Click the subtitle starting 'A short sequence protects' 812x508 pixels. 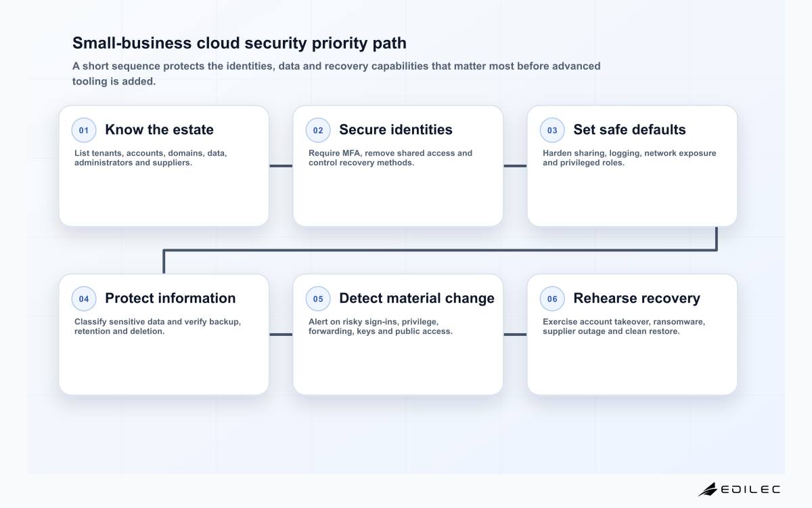coord(336,74)
